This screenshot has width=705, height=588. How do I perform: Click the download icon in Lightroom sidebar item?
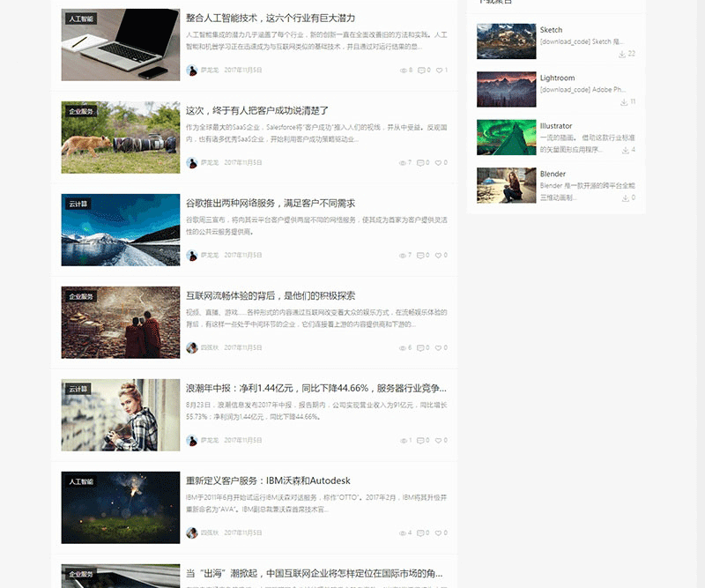624,102
